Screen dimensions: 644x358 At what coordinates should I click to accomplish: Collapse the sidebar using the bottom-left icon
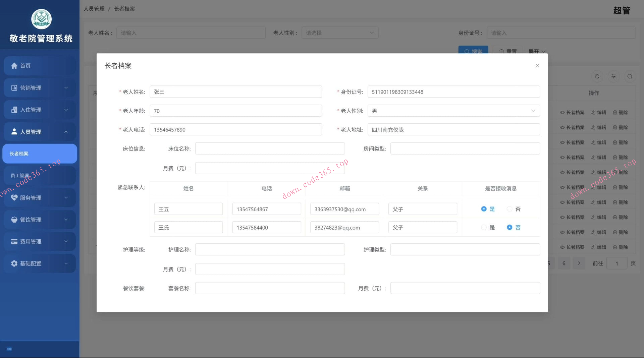(x=9, y=349)
